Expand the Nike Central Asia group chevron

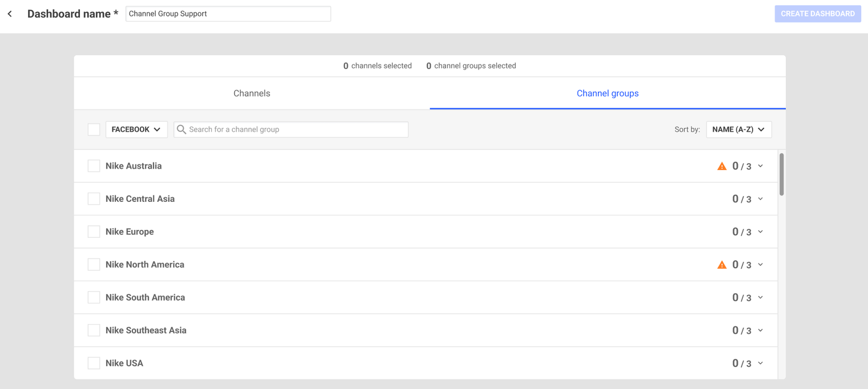761,199
